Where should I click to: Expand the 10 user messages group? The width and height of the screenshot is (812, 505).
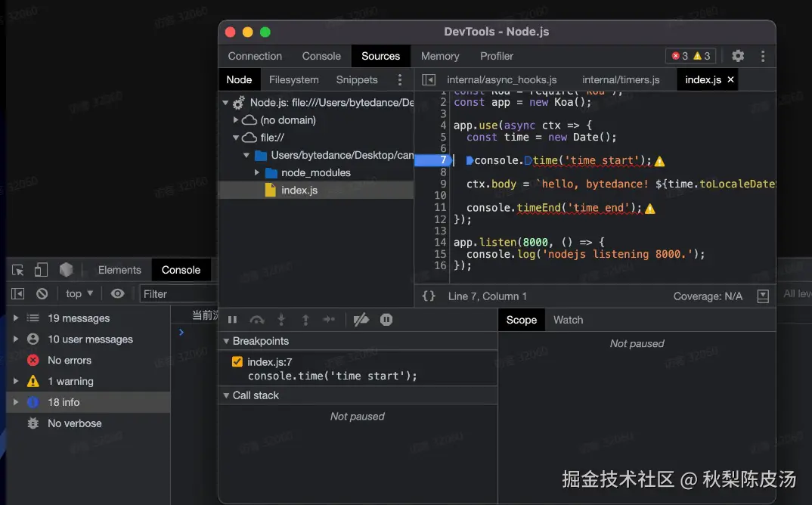point(16,339)
